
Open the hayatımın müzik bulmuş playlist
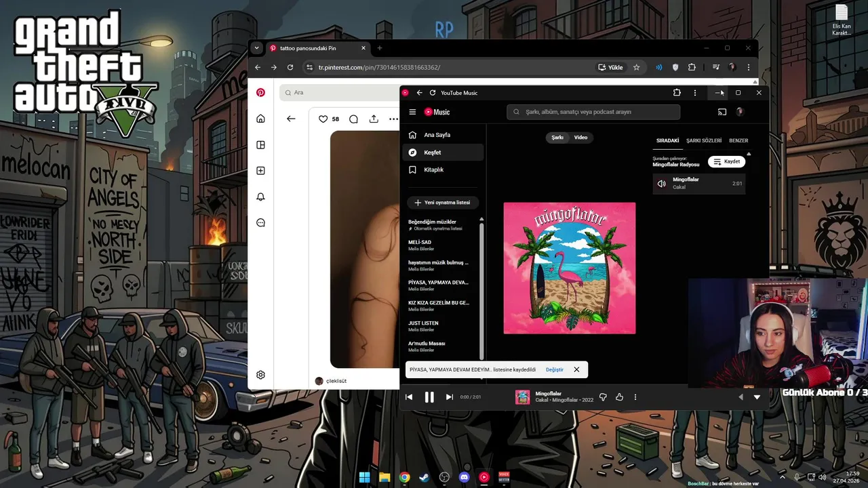[x=441, y=266]
